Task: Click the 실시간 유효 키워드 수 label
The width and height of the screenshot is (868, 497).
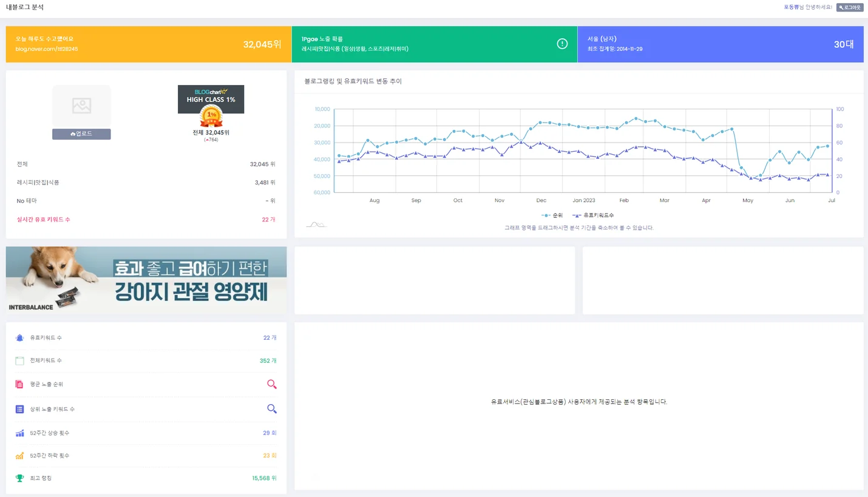Action: (x=43, y=219)
